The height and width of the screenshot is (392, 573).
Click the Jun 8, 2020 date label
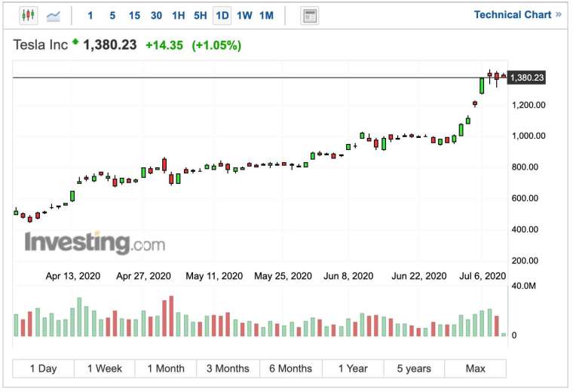(348, 276)
